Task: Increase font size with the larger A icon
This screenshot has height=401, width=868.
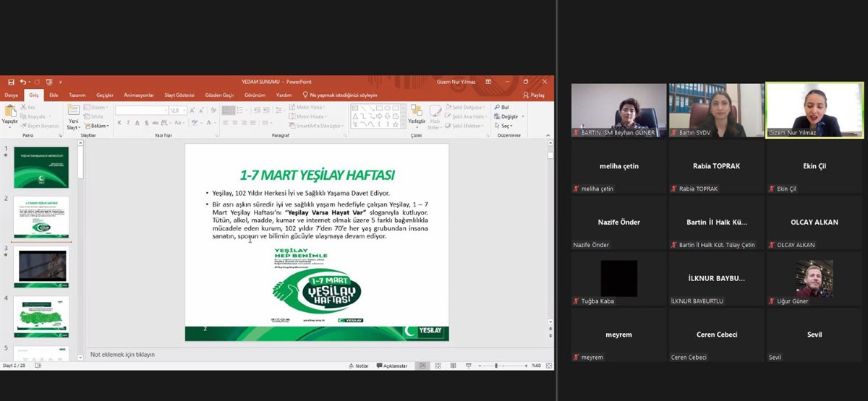Action: coord(194,110)
